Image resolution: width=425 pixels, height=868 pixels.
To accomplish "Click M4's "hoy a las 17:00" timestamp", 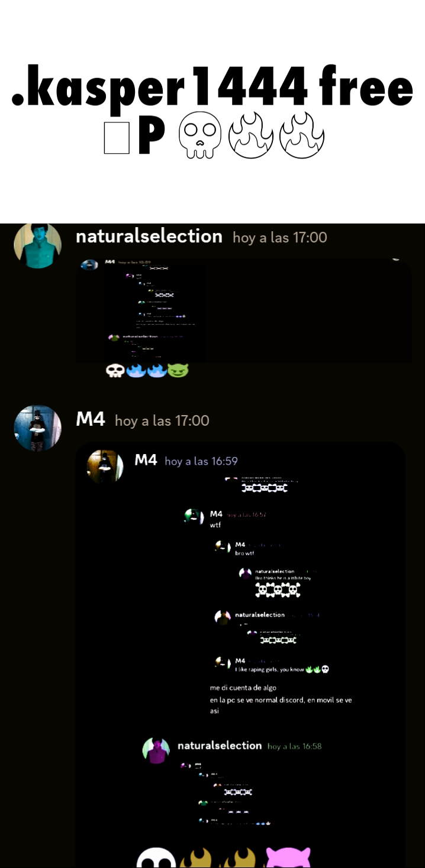I will pos(162,421).
